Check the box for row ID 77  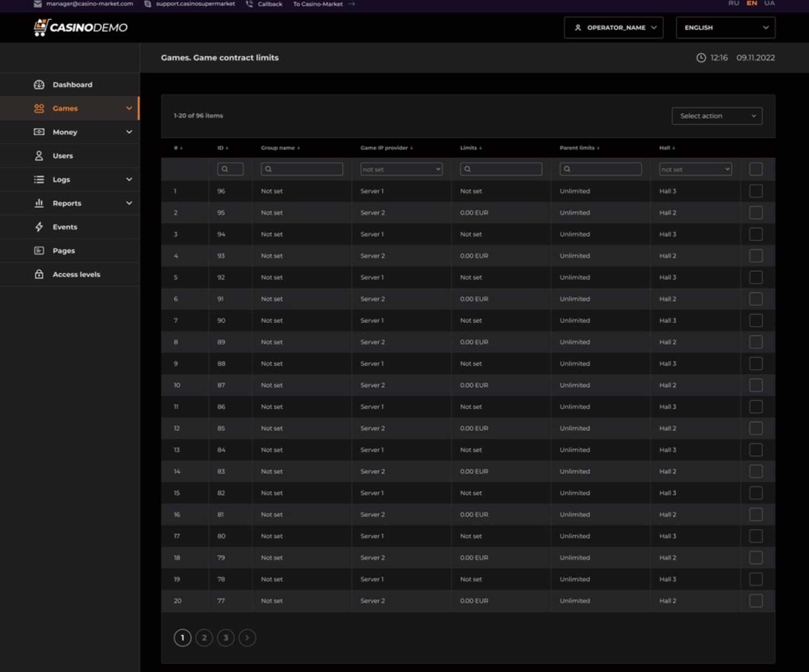[755, 600]
